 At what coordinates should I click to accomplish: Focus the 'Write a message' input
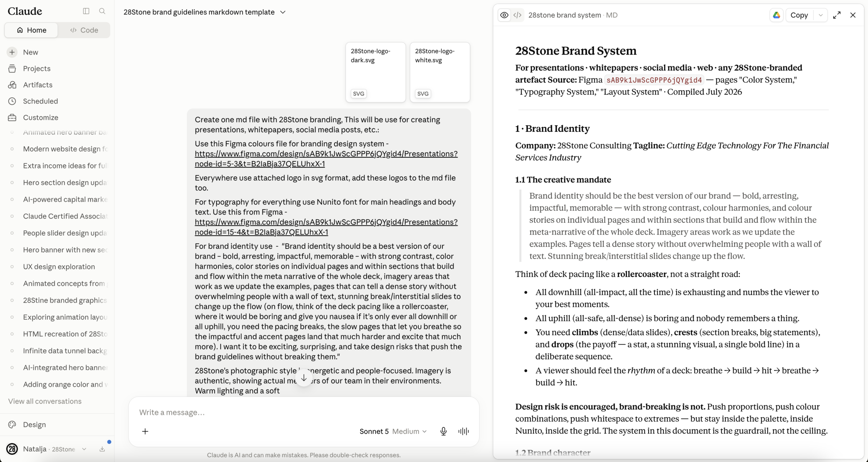click(303, 413)
